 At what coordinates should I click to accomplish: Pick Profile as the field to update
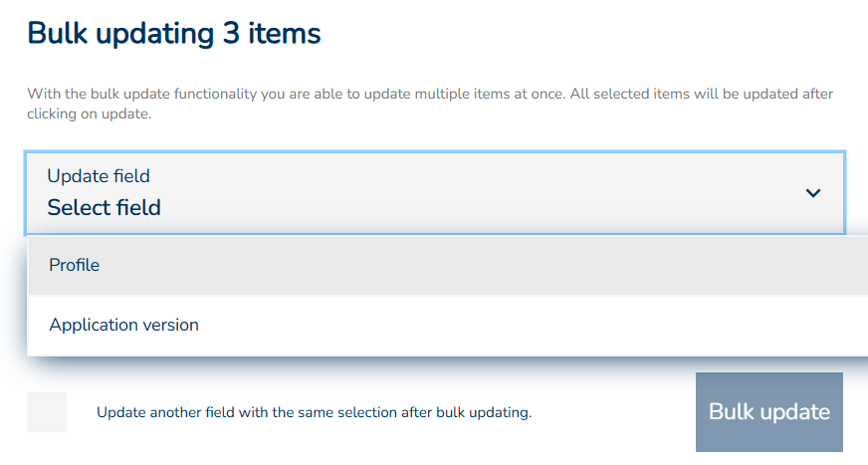(75, 266)
